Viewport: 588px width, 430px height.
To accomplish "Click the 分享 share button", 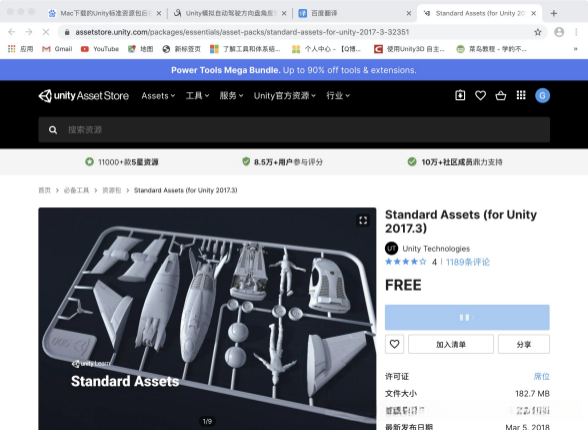I will tap(524, 344).
